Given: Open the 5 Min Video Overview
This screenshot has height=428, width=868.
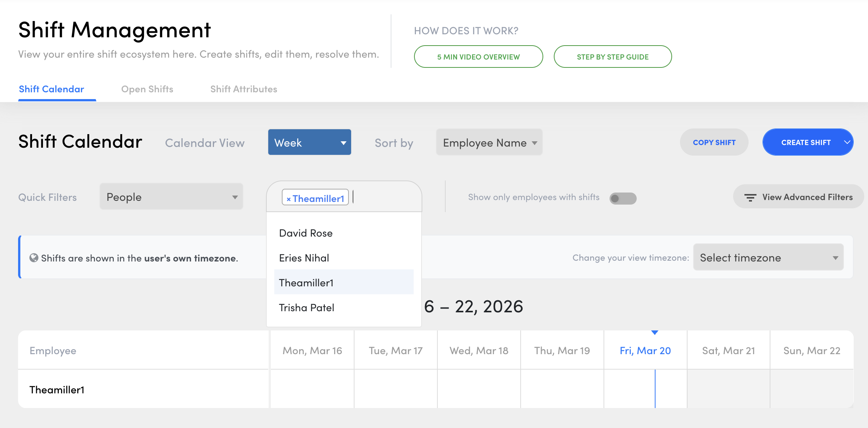Looking at the screenshot, I should coord(478,57).
